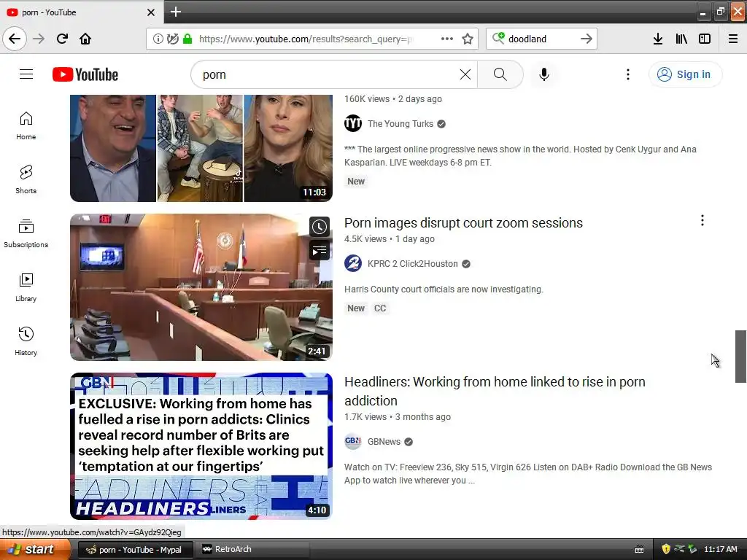The image size is (747, 560).
Task: Click Add to queue icon on courtroom thumbnail
Action: click(320, 250)
